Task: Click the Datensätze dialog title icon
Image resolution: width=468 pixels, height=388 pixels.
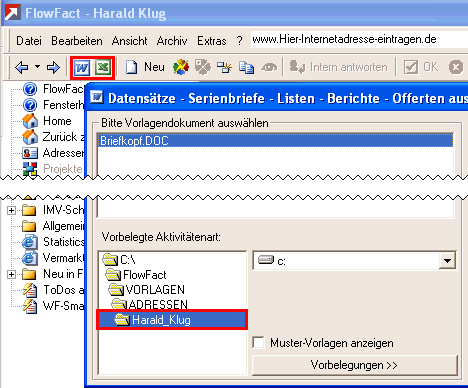Action: [97, 97]
